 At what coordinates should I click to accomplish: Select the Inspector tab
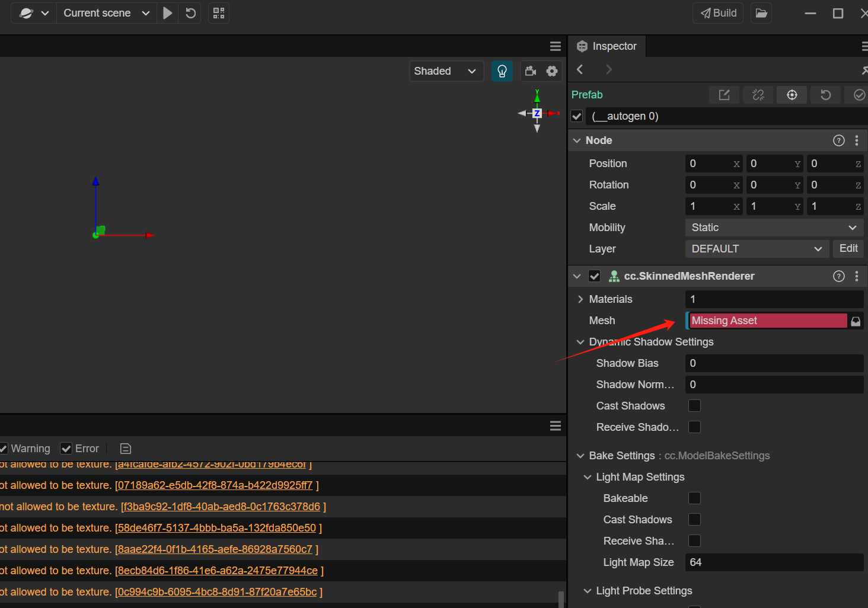coord(607,46)
